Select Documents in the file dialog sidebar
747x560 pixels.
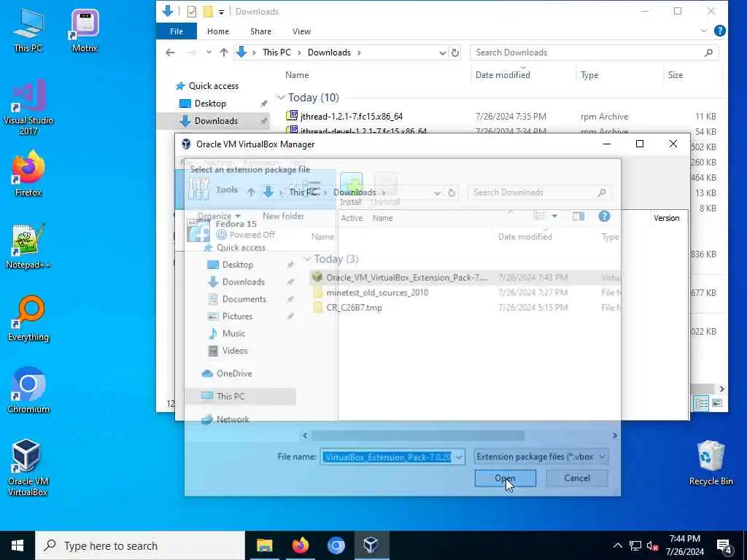pyautogui.click(x=244, y=299)
